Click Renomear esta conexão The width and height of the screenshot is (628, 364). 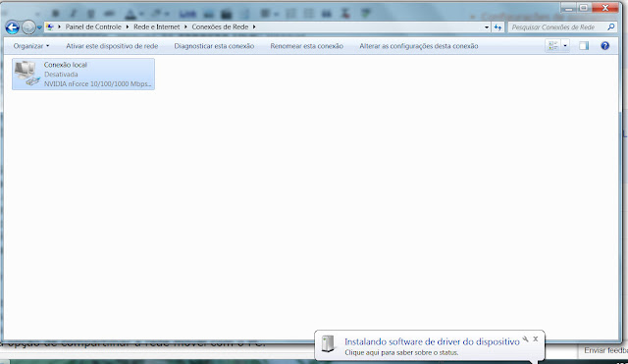point(307,46)
